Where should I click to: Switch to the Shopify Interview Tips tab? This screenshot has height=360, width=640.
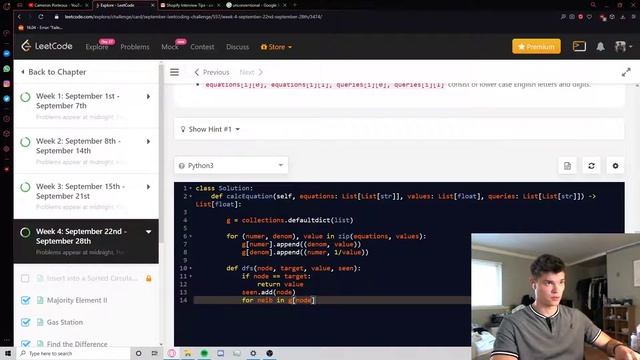coord(189,5)
